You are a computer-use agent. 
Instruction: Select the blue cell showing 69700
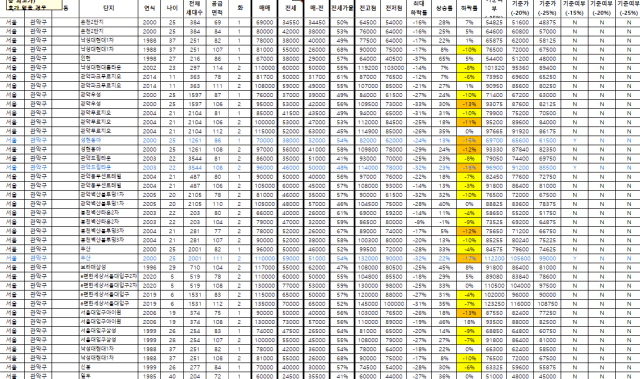click(494, 140)
